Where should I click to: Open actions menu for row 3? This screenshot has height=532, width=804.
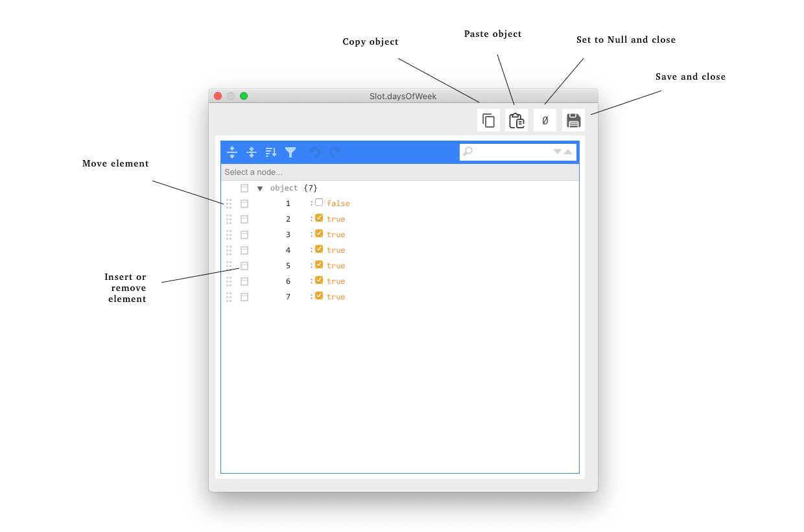tap(244, 235)
